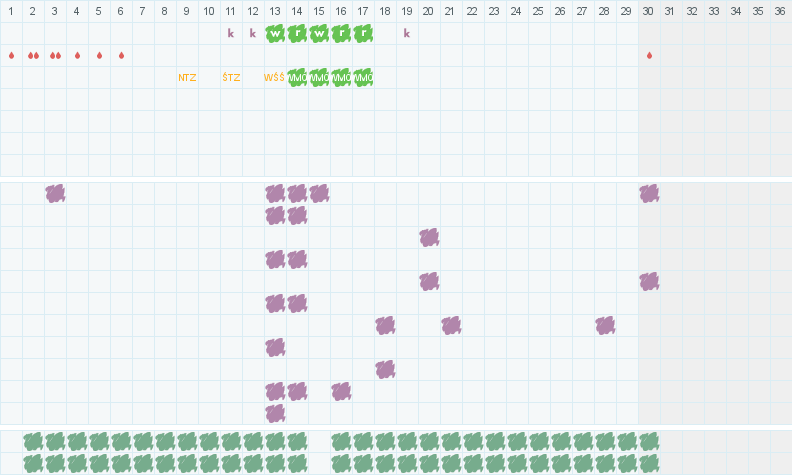Select the purple symptom mark on day 16
Screen dimensions: 792x475
(x=341, y=391)
